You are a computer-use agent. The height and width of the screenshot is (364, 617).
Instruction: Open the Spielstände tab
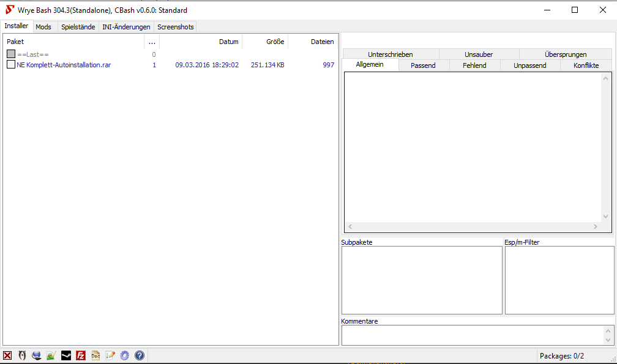[x=78, y=27]
